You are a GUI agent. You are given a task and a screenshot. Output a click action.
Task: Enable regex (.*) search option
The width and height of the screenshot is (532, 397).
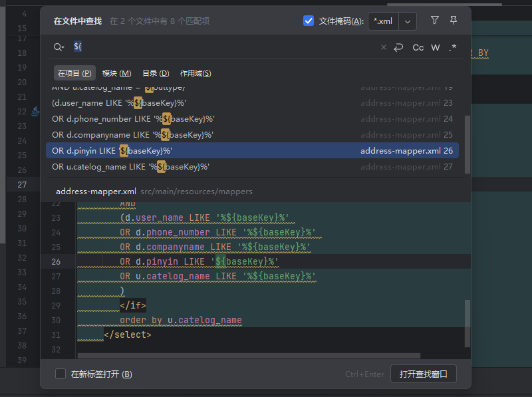(x=453, y=47)
